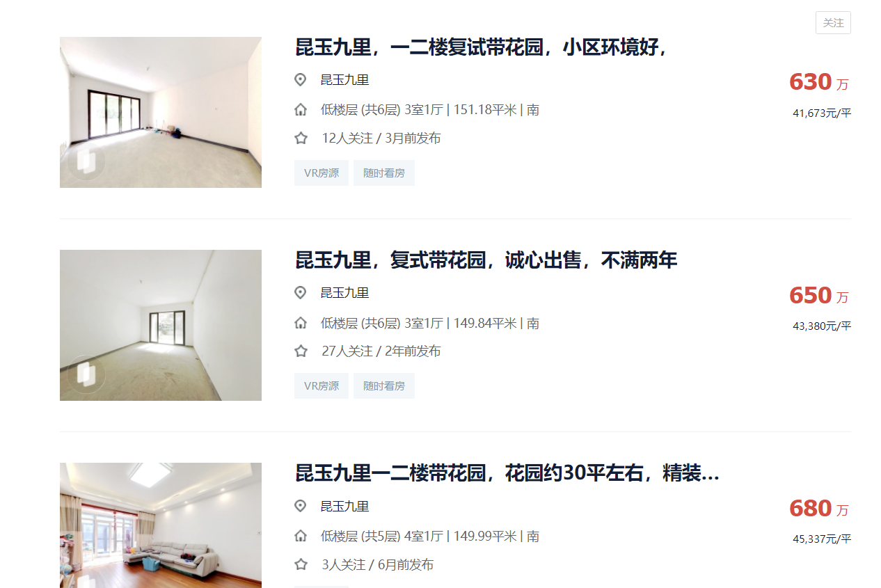
Task: Click location pin icon of second listing
Action: [x=301, y=293]
